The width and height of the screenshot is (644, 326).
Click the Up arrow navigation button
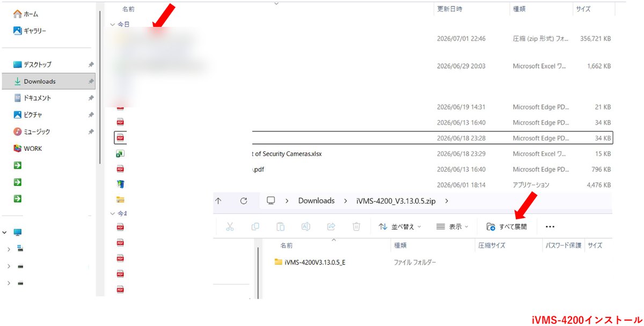[218, 201]
